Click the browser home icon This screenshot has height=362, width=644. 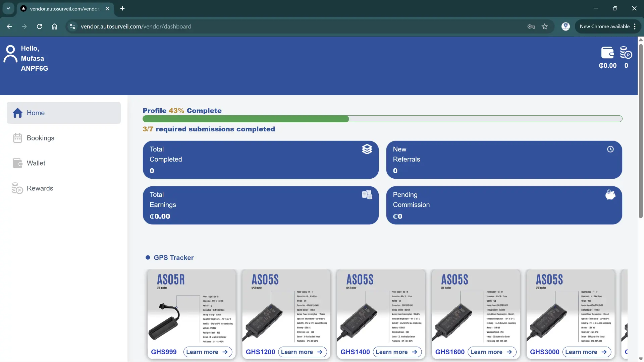[54, 26]
